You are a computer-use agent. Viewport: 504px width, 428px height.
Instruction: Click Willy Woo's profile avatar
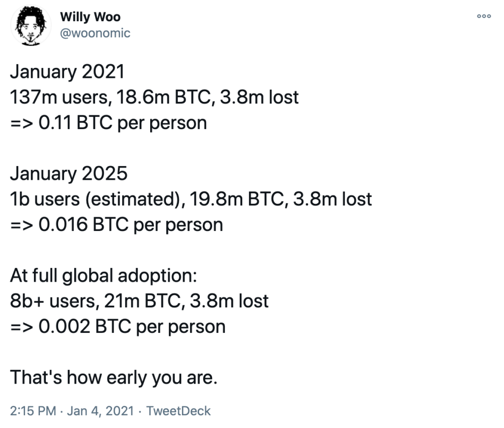click(x=31, y=26)
